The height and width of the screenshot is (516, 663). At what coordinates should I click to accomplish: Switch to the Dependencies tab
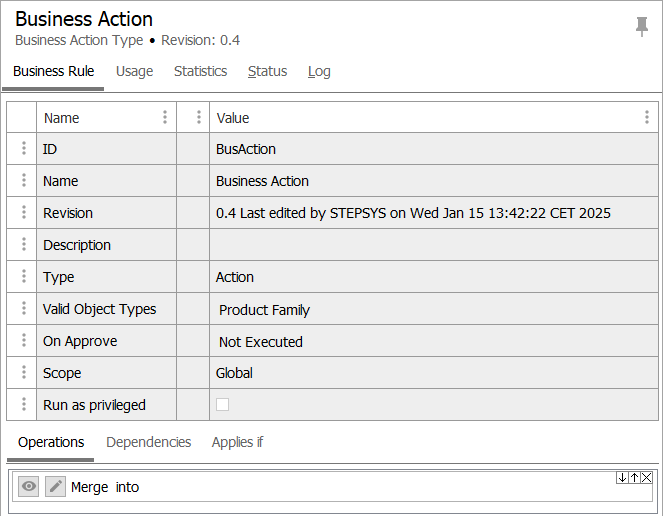tap(148, 442)
